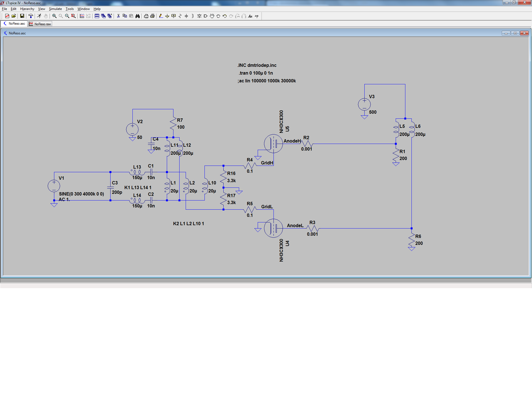Open the Window menu
Image resolution: width=532 pixels, height=396 pixels.
[83, 9]
